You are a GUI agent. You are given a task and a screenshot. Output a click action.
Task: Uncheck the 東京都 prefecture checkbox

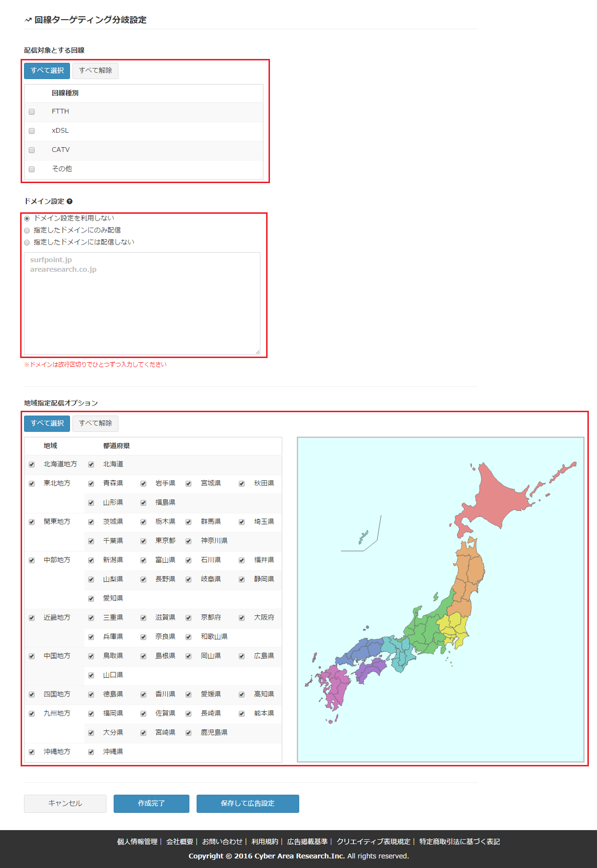point(143,541)
